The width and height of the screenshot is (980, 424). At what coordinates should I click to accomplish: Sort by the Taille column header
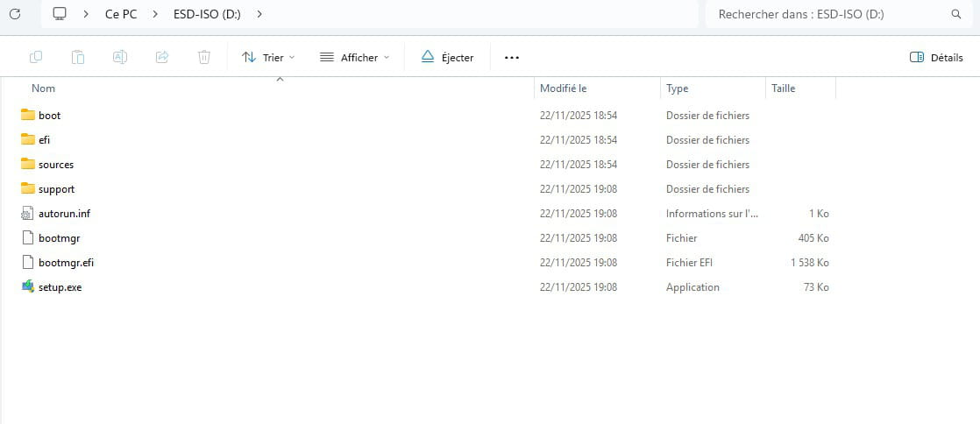[783, 88]
